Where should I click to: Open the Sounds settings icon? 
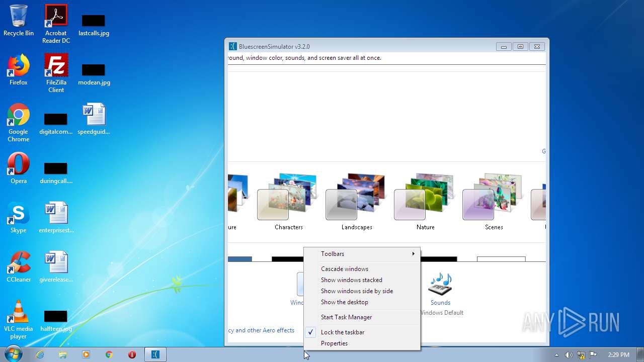[440, 285]
